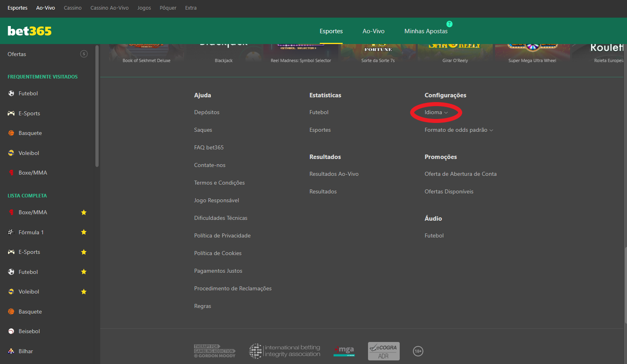Open the Saques help link
The width and height of the screenshot is (627, 364).
point(203,130)
